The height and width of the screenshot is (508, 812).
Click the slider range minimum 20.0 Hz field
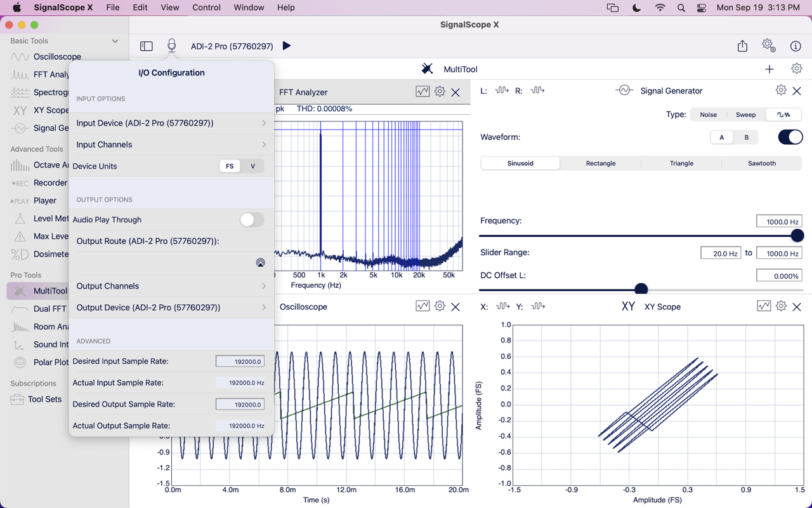tap(721, 253)
